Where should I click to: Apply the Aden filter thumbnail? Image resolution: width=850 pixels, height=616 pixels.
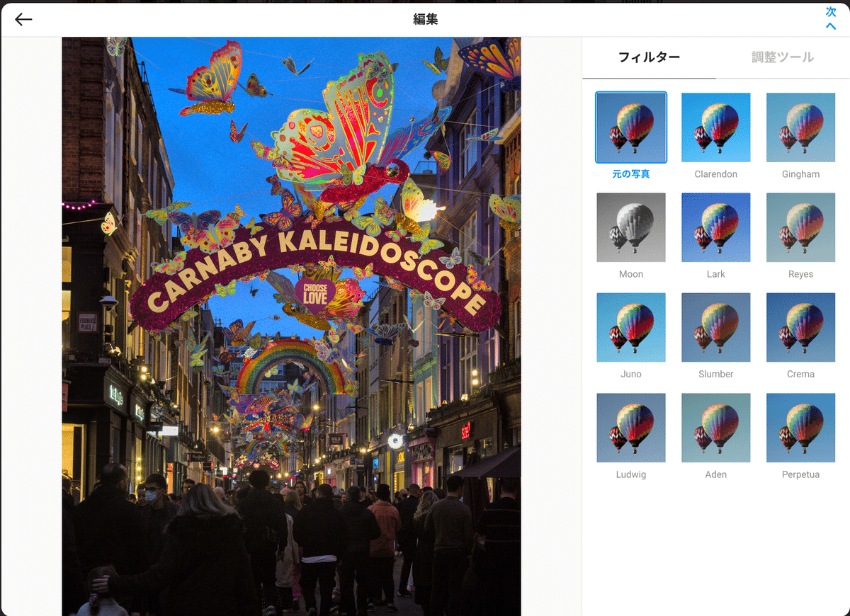point(716,428)
